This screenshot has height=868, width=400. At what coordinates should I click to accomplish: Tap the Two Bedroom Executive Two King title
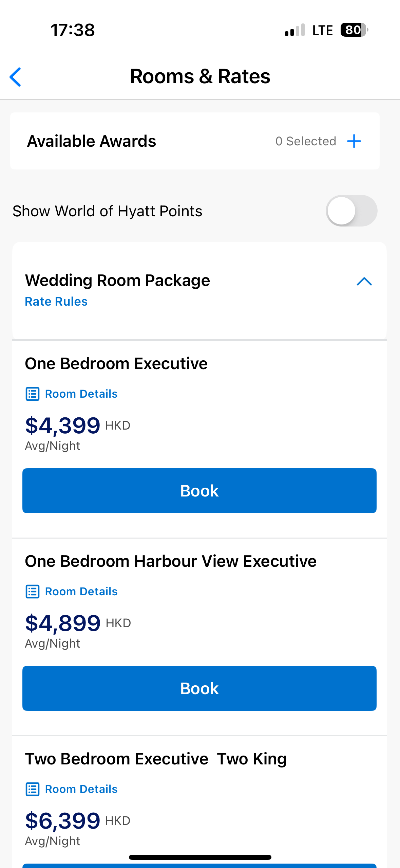tap(156, 759)
